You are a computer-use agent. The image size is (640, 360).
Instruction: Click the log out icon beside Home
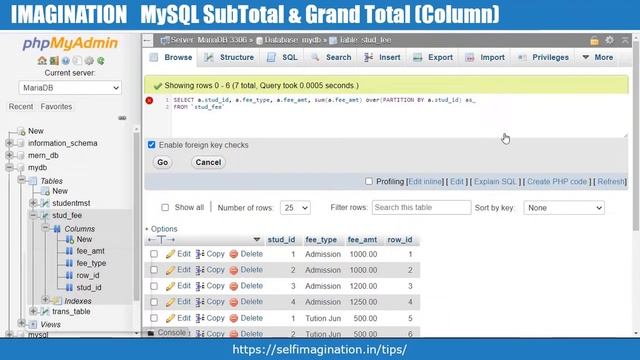[54, 61]
